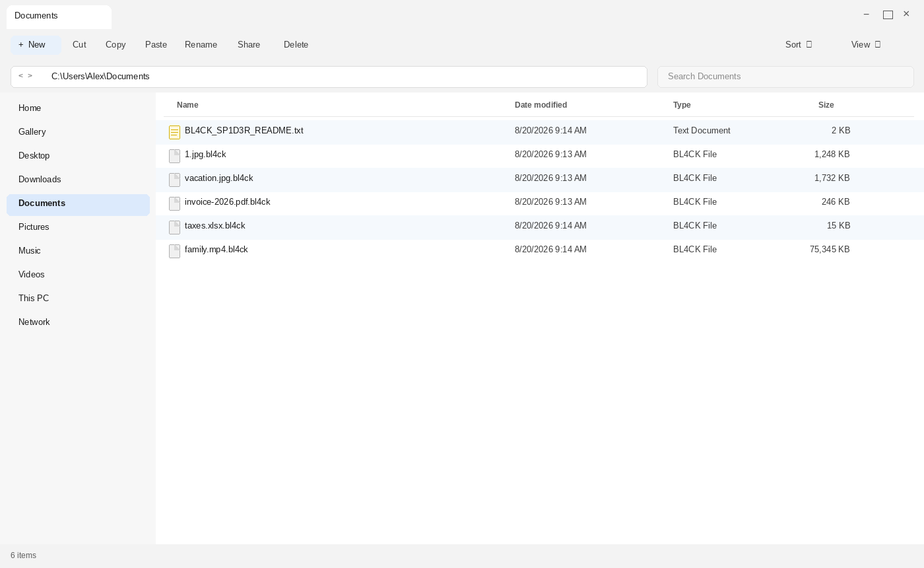Image resolution: width=924 pixels, height=568 pixels.
Task: Maximize the Documents window
Action: tap(888, 15)
